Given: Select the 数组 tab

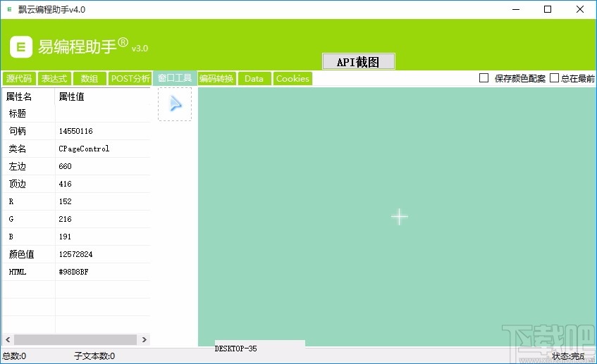Looking at the screenshot, I should pyautogui.click(x=90, y=78).
